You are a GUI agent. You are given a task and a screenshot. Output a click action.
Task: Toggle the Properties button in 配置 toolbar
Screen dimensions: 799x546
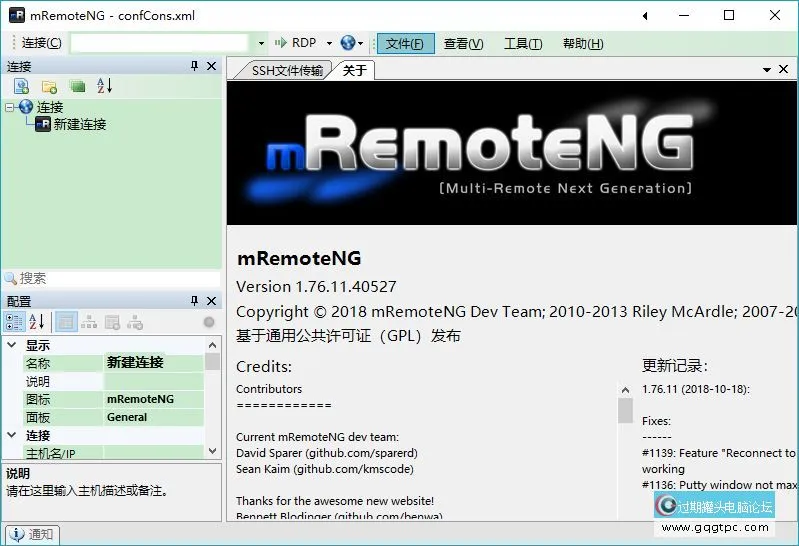pos(66,322)
